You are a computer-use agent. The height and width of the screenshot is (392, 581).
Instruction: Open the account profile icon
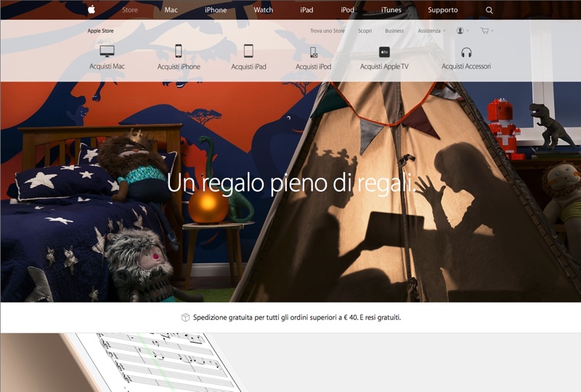[x=460, y=30]
